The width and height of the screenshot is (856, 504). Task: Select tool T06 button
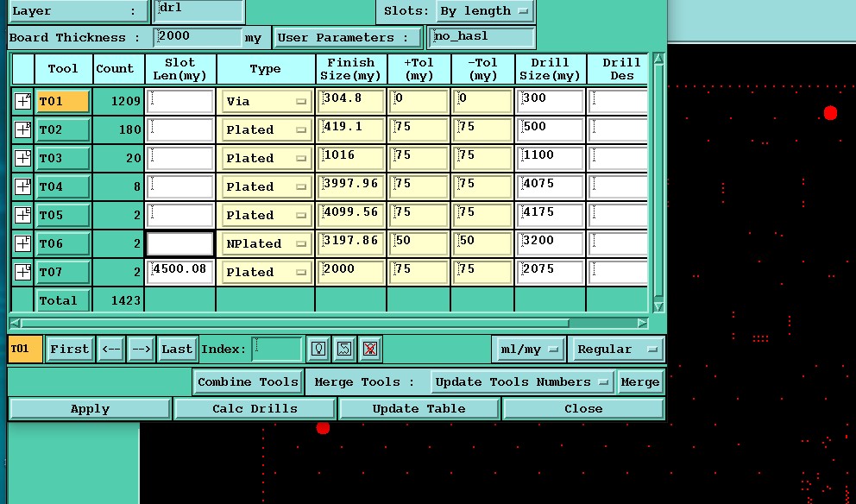tap(63, 243)
